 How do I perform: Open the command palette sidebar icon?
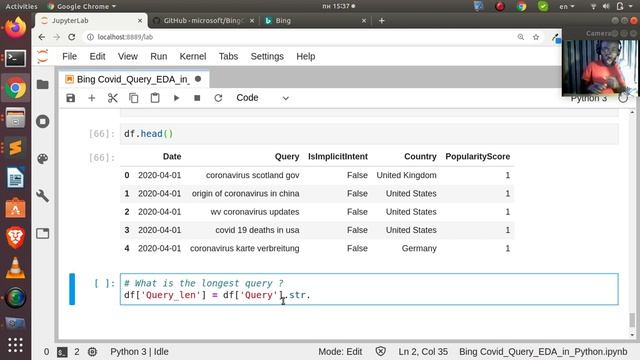pyautogui.click(x=43, y=159)
